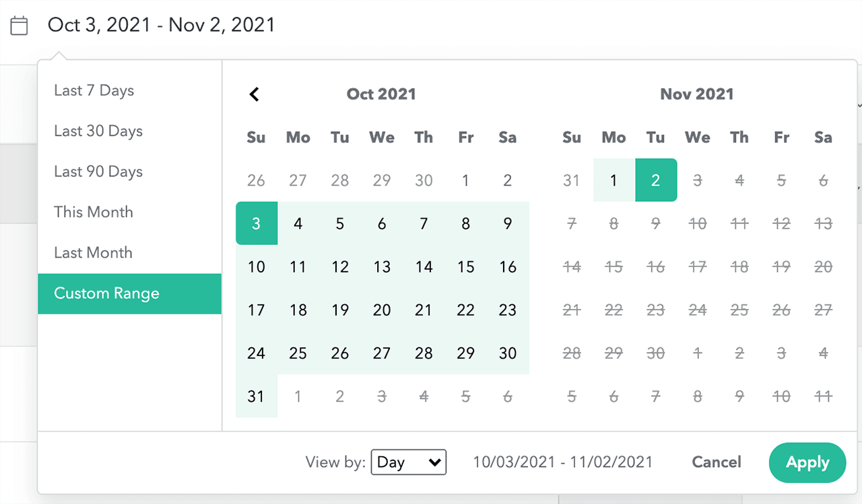Open the View by Day dropdown
The width and height of the screenshot is (862, 504).
[x=408, y=462]
